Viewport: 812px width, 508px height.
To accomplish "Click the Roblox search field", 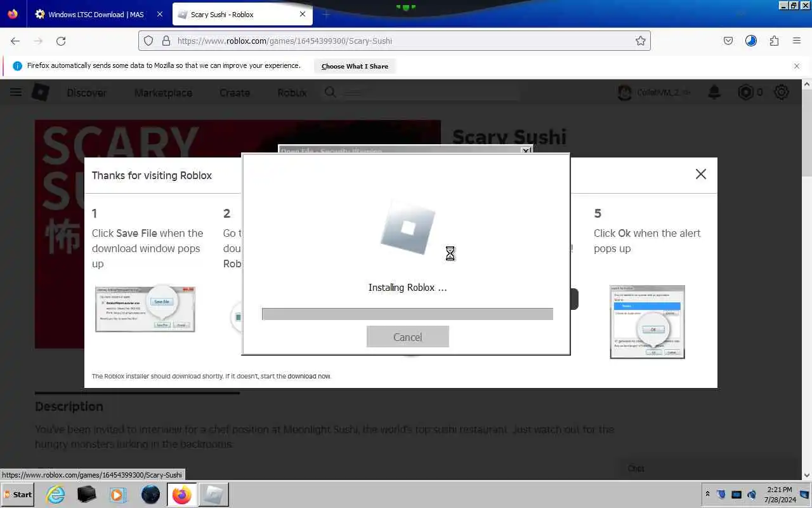I will [422, 93].
